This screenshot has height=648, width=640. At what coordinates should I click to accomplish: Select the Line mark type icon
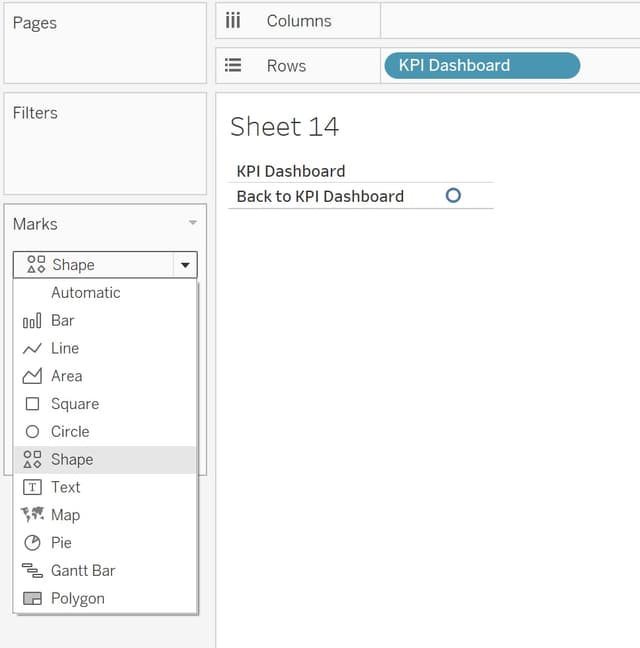tap(32, 348)
